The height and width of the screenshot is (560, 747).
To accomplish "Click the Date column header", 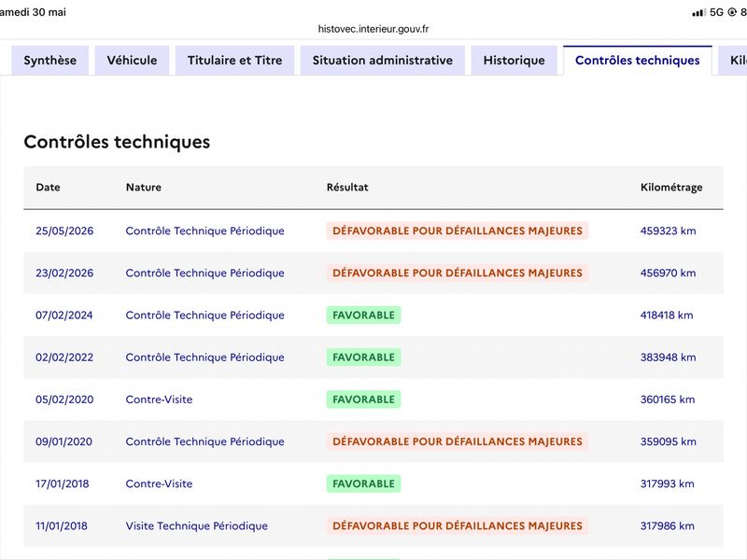I will pos(49,188).
